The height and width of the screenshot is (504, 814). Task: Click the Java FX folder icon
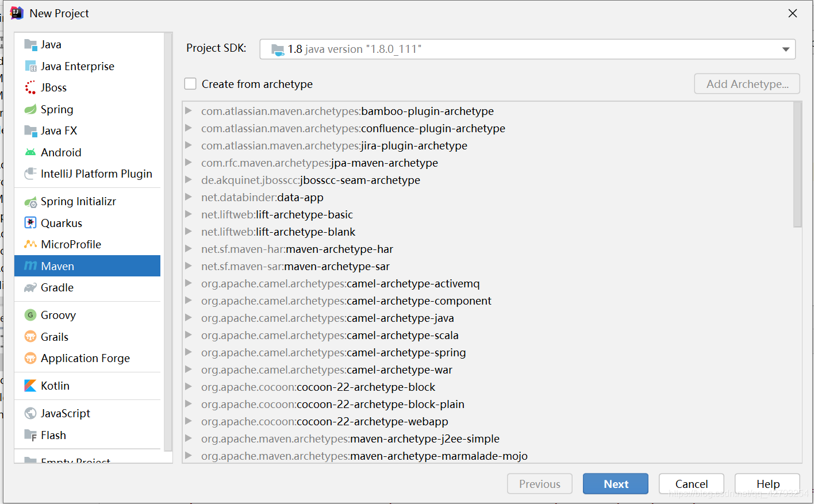[x=30, y=131]
